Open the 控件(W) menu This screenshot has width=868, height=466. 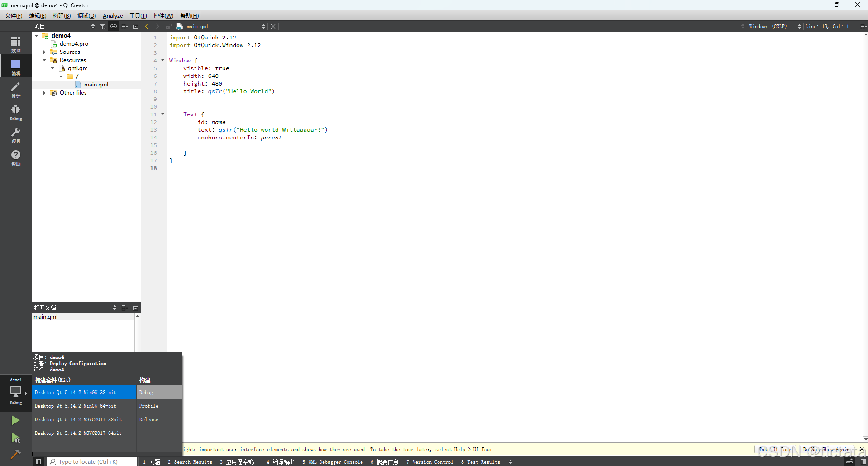click(163, 16)
